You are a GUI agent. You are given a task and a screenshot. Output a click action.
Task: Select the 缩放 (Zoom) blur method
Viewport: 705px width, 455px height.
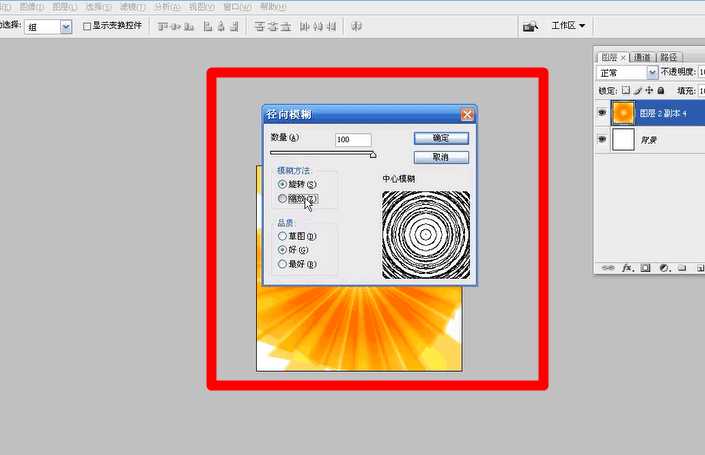click(x=283, y=199)
